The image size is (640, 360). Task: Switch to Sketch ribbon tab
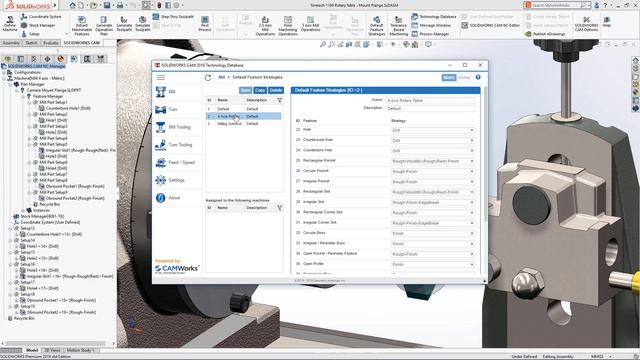31,43
